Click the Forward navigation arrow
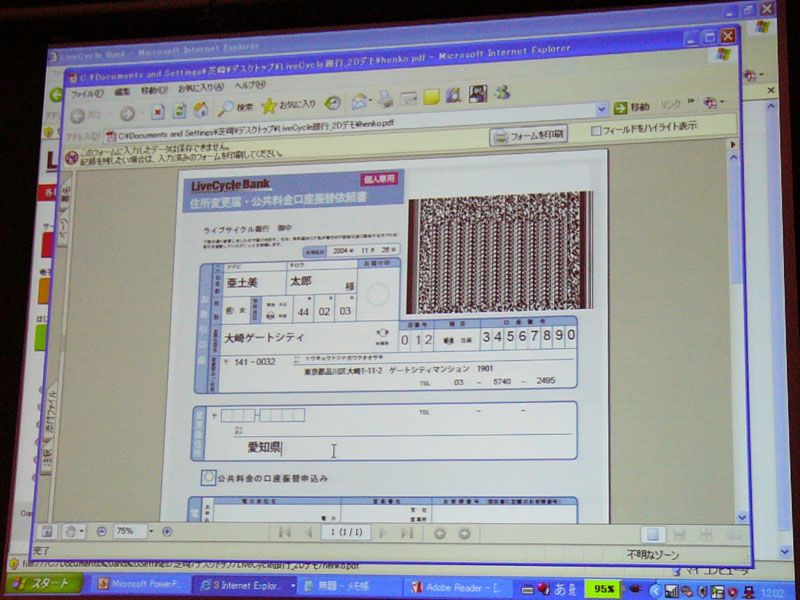The height and width of the screenshot is (600, 800). pyautogui.click(x=128, y=114)
